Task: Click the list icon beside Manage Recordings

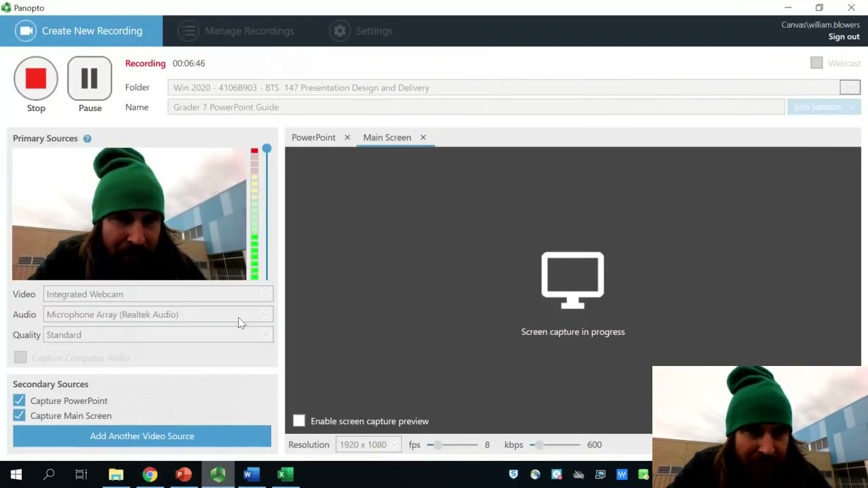Action: click(189, 30)
